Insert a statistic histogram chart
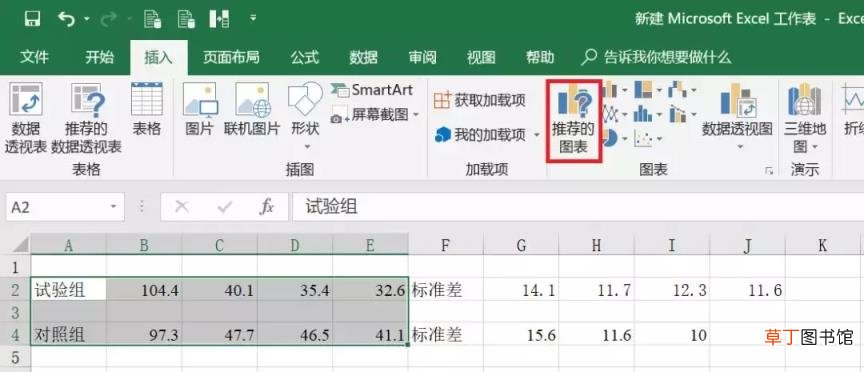This screenshot has width=864, height=372. (647, 115)
